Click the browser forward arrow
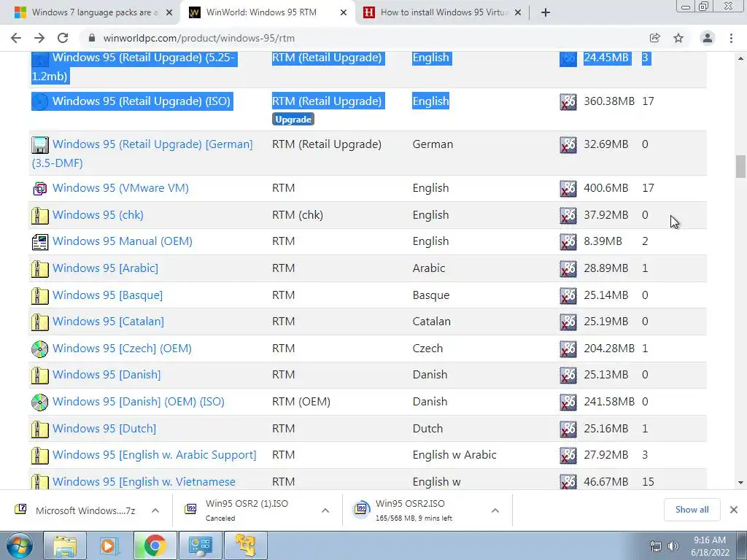 click(x=39, y=38)
